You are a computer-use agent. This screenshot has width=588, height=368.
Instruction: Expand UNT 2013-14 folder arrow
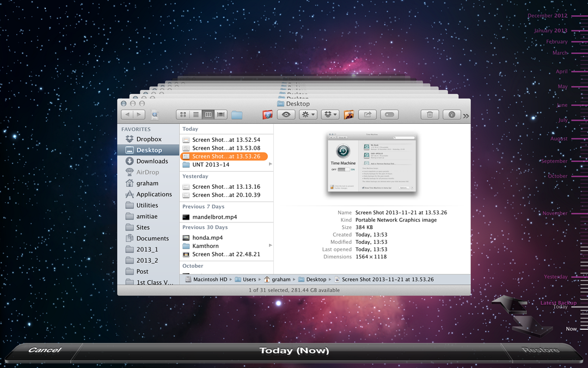(270, 164)
